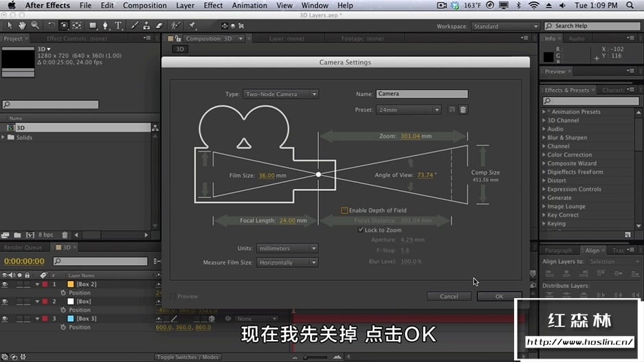This screenshot has width=644, height=362.
Task: Expand Color Correction effects category
Action: coord(544,155)
